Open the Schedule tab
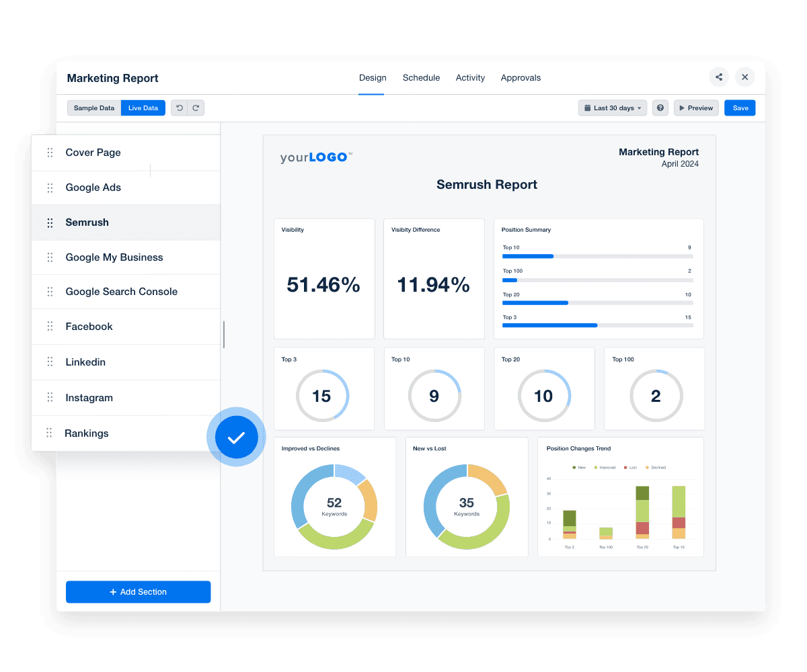 coord(421,78)
